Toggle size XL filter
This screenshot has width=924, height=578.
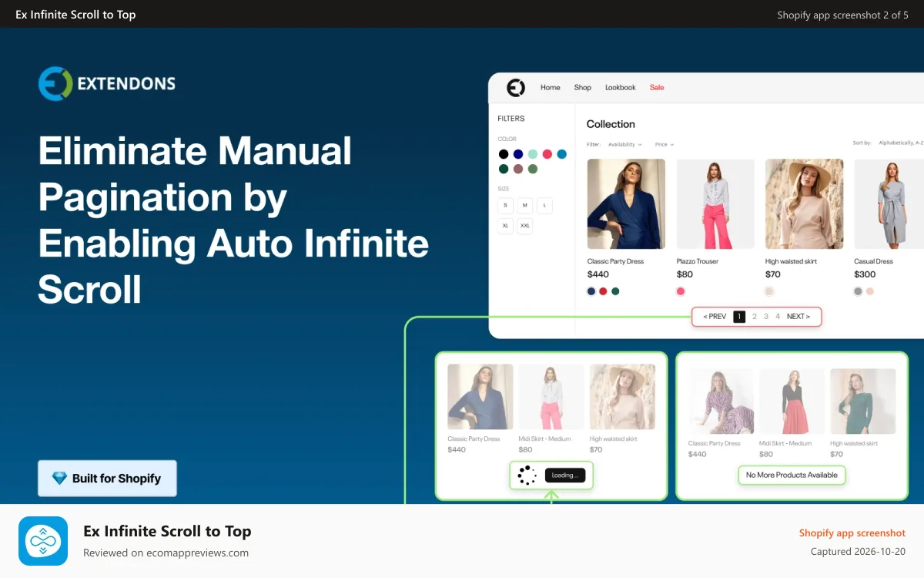[505, 226]
